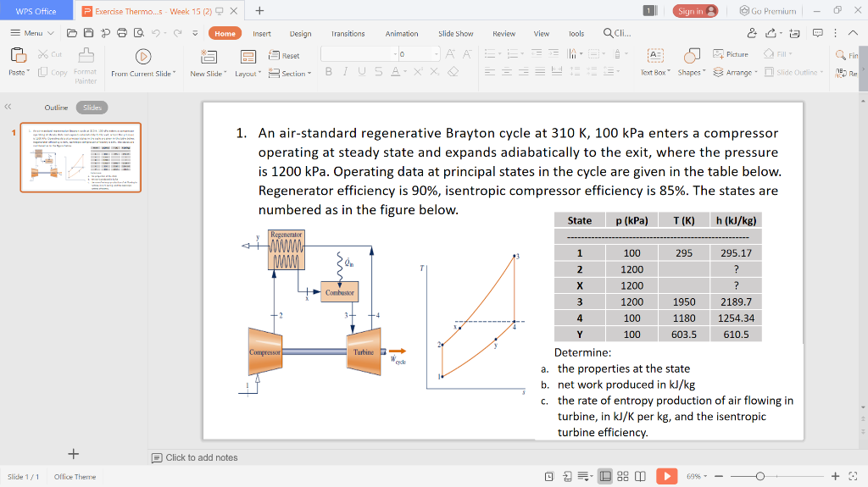Open a new document tab
This screenshot has width=868, height=487.
[259, 10]
